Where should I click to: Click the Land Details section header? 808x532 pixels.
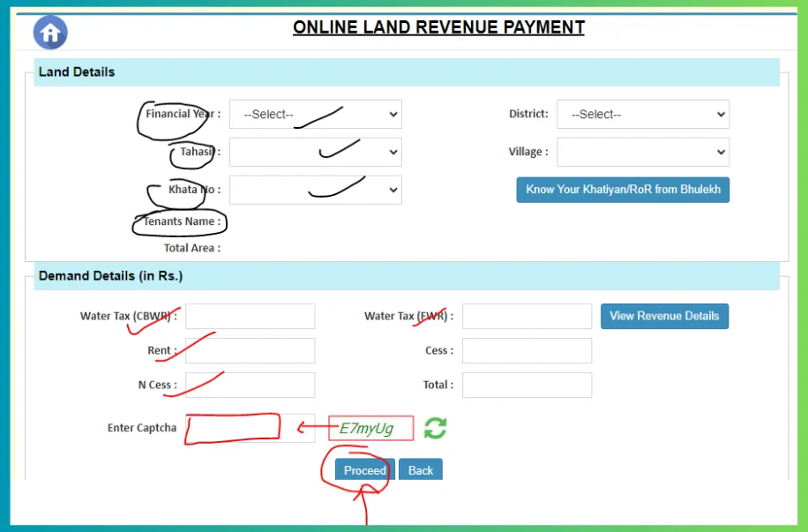coord(407,72)
